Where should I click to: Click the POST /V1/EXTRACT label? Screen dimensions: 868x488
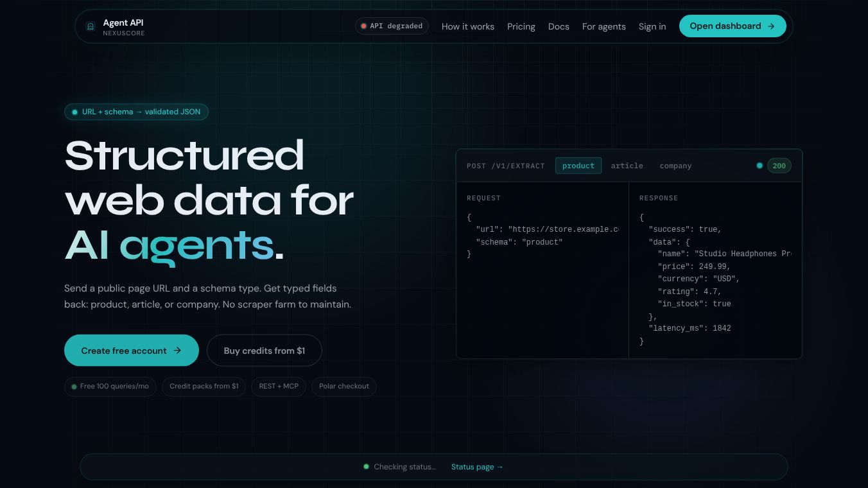click(506, 166)
